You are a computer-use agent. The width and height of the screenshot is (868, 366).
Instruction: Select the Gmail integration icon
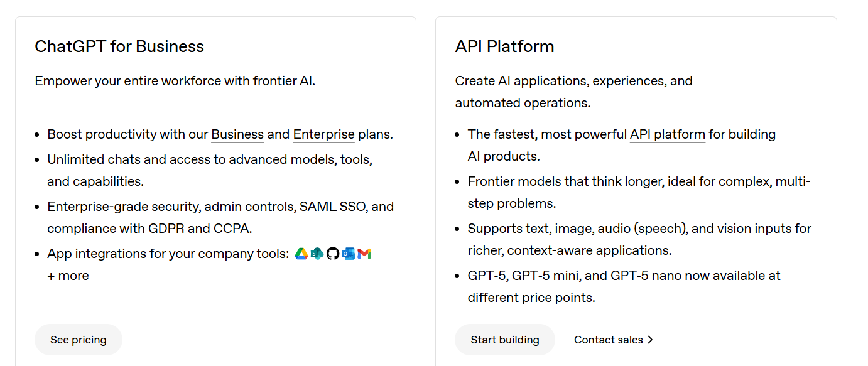pos(364,253)
